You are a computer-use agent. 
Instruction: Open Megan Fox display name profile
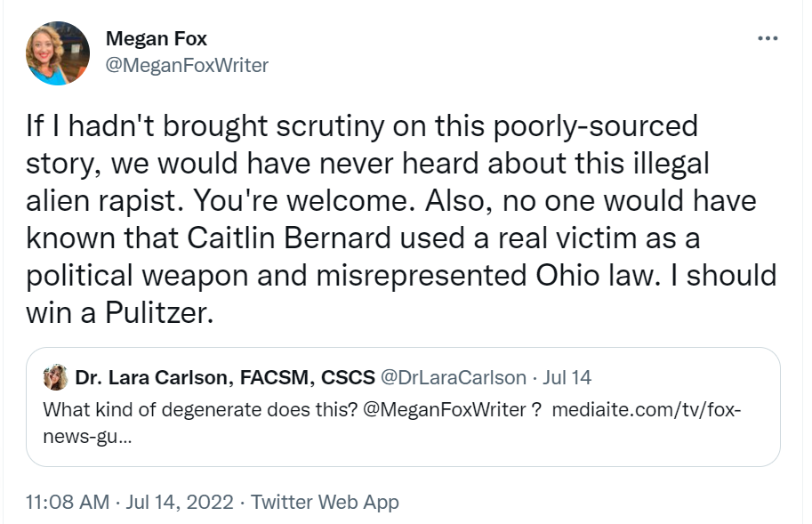(156, 38)
